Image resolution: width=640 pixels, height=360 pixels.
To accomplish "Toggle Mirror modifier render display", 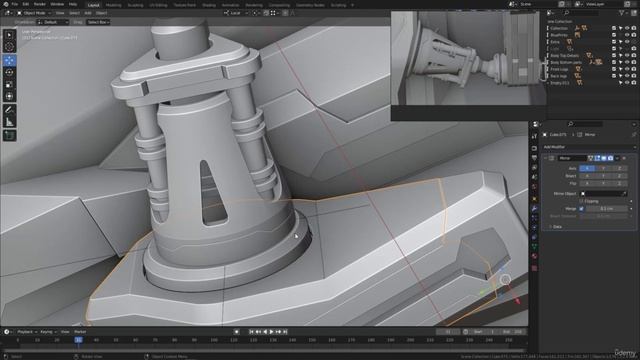I will [611, 158].
